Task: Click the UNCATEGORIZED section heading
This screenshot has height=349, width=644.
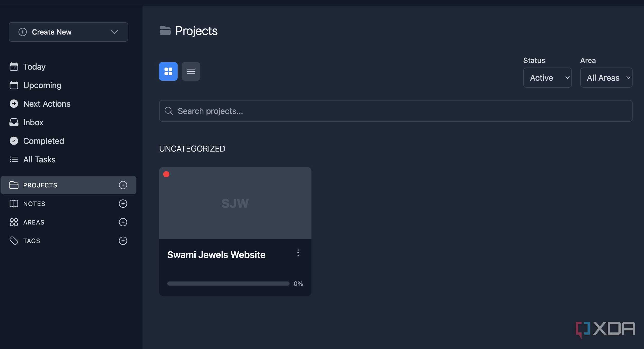Action: 192,149
